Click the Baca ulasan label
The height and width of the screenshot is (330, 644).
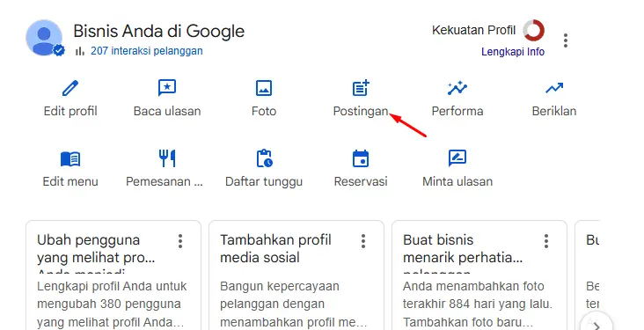click(x=167, y=111)
